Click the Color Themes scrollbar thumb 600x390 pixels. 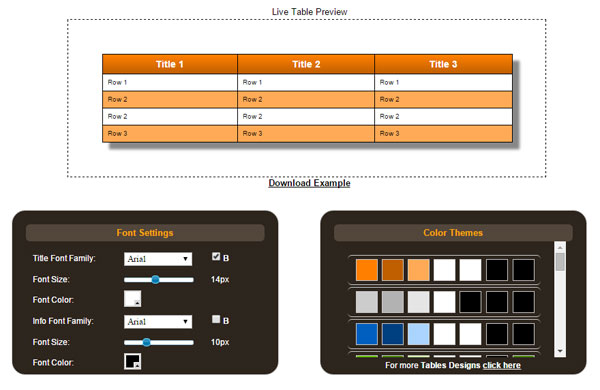click(x=560, y=262)
